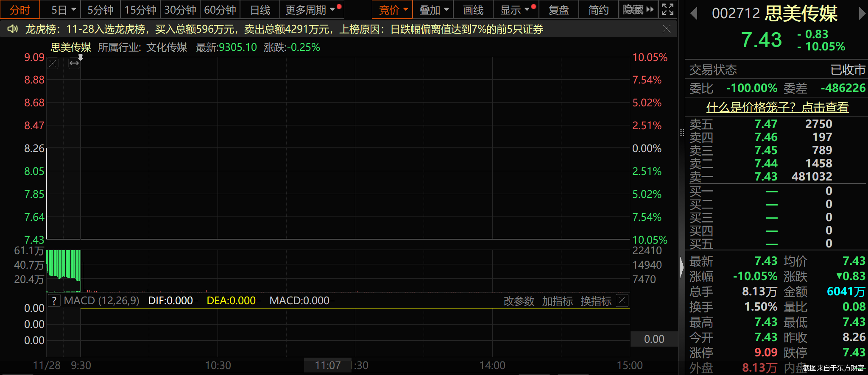Select the 60分钟 chart period
The width and height of the screenshot is (868, 375).
[220, 9]
